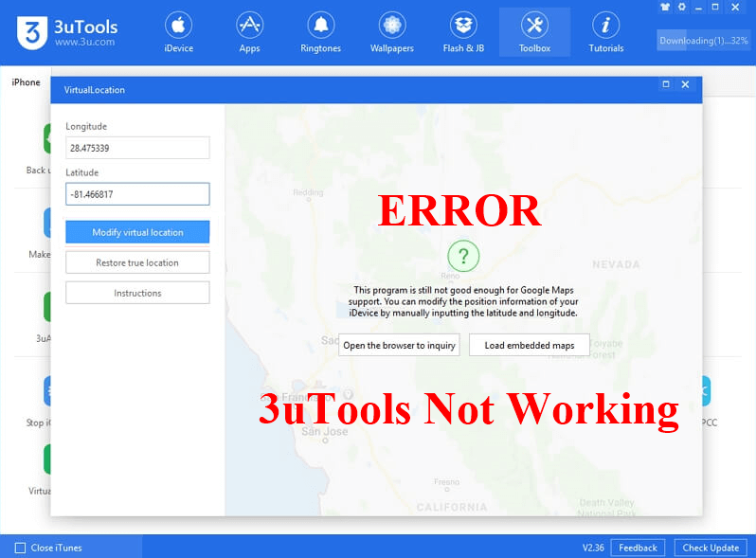Maximize the VirtualLocation dialog
This screenshot has height=558, width=756.
click(x=666, y=84)
